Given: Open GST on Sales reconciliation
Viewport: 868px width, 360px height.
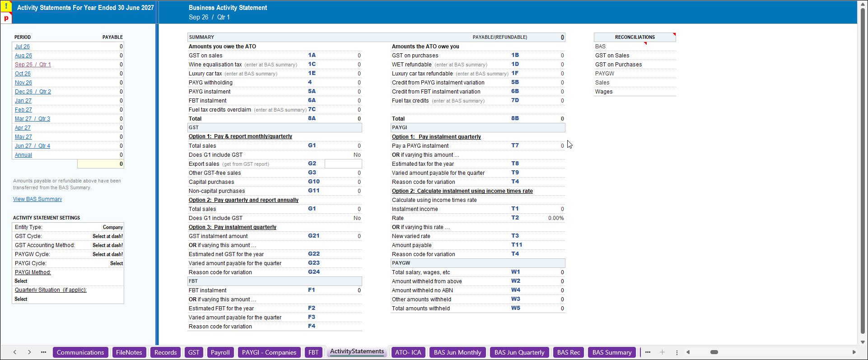Looking at the screenshot, I should [x=612, y=56].
